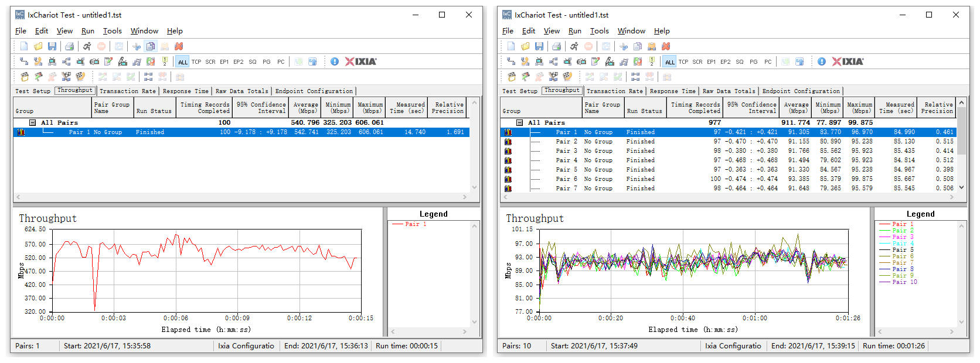
Task: Click red Delete icon in left window
Action: pos(179,46)
